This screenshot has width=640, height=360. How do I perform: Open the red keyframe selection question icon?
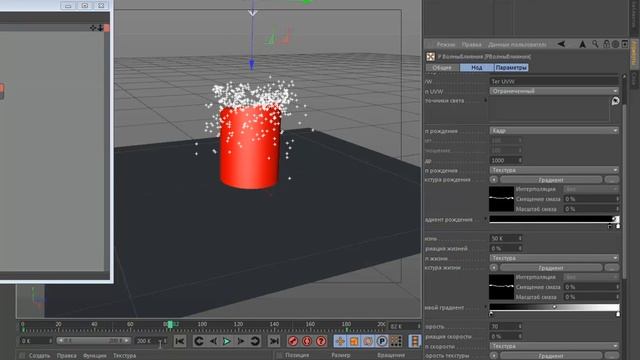tap(321, 341)
